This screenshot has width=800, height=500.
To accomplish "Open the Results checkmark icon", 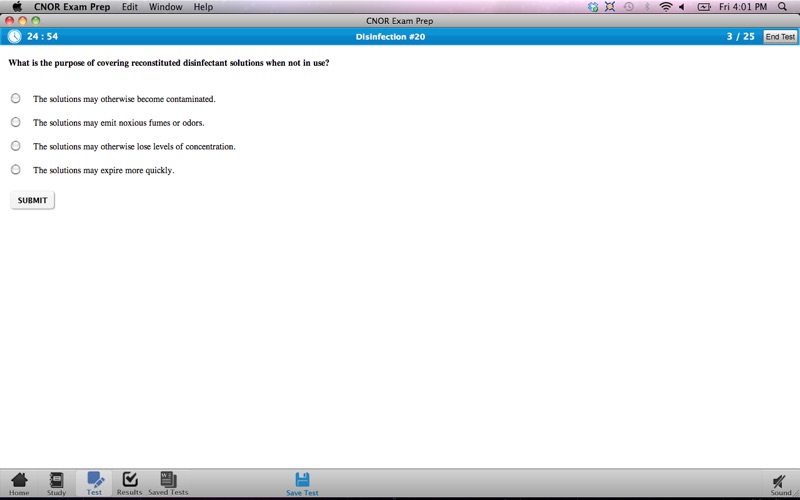I will [x=130, y=480].
